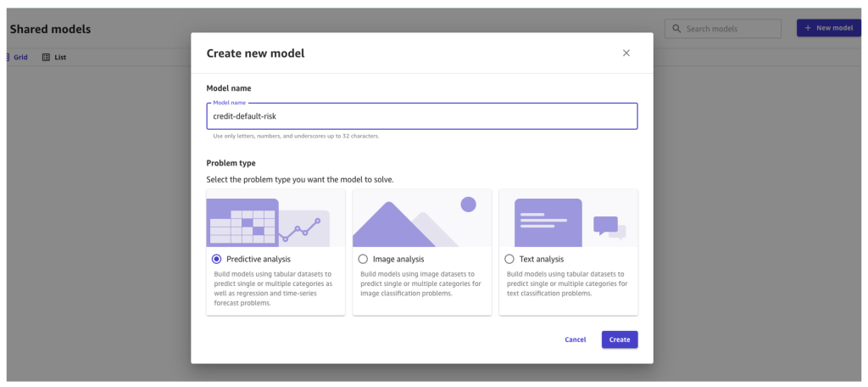Close the Create new model dialog
This screenshot has width=868, height=387.
626,53
